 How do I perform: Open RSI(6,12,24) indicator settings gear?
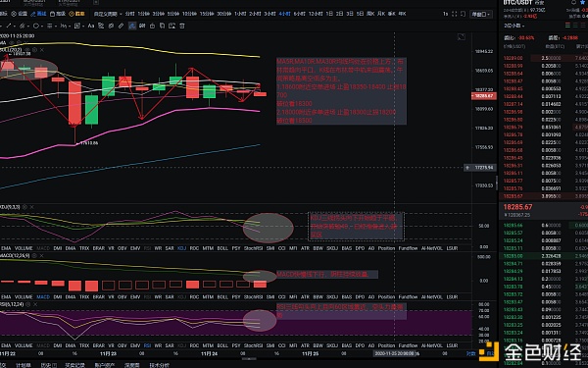[27, 304]
